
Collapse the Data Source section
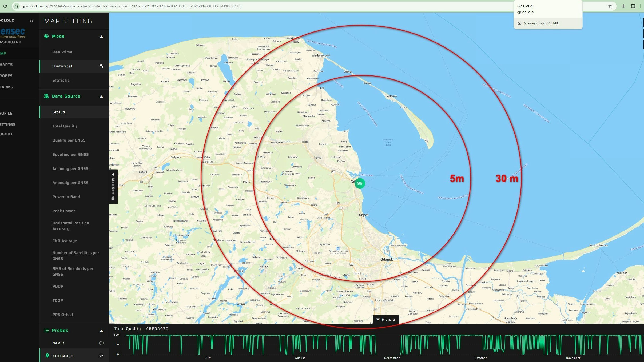coord(101,96)
